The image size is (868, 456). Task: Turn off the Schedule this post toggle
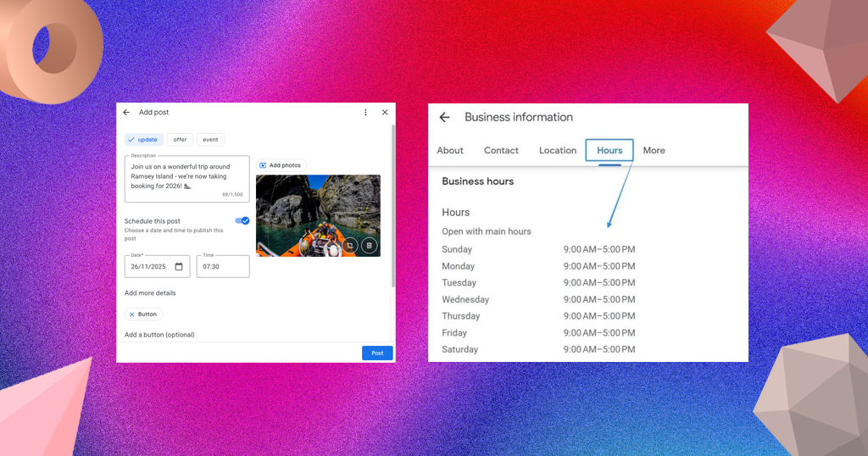[x=242, y=221]
